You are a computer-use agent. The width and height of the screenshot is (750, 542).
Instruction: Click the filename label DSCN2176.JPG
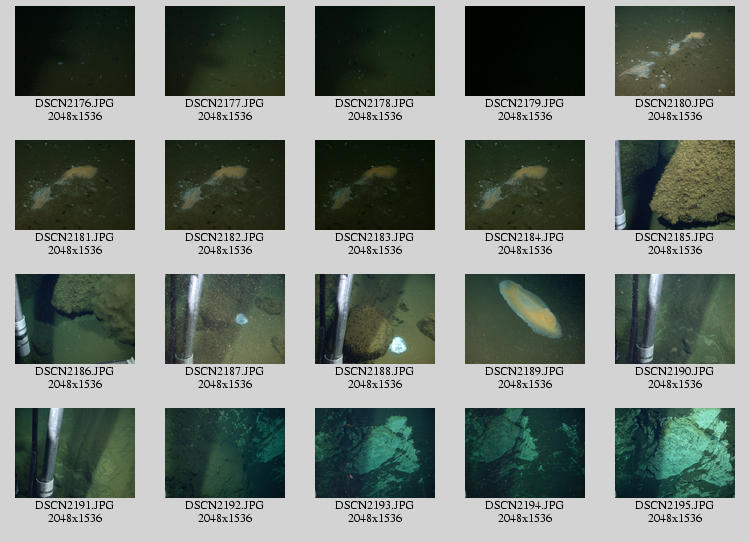click(x=75, y=103)
